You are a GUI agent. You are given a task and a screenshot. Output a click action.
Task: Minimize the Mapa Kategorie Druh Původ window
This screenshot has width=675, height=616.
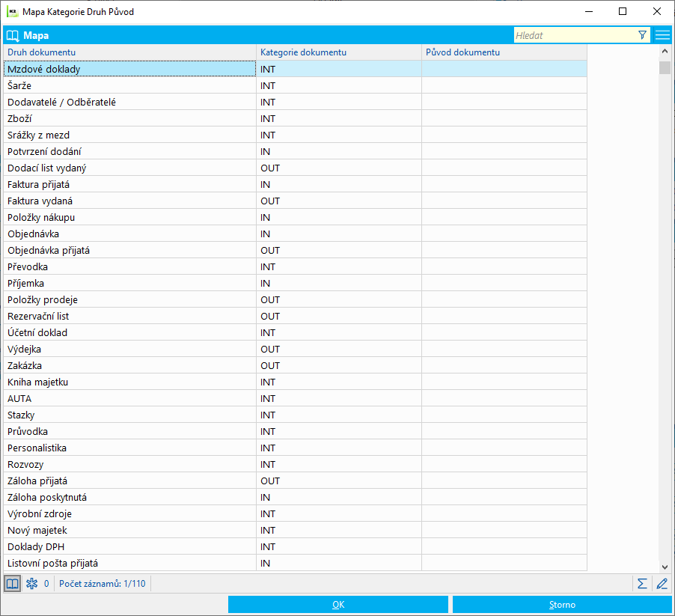coord(589,12)
